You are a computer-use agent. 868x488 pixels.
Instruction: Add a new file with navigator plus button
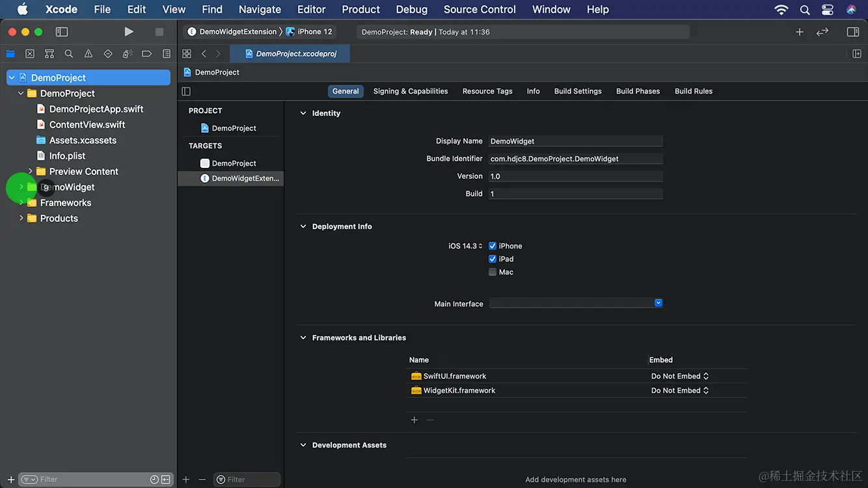11,480
